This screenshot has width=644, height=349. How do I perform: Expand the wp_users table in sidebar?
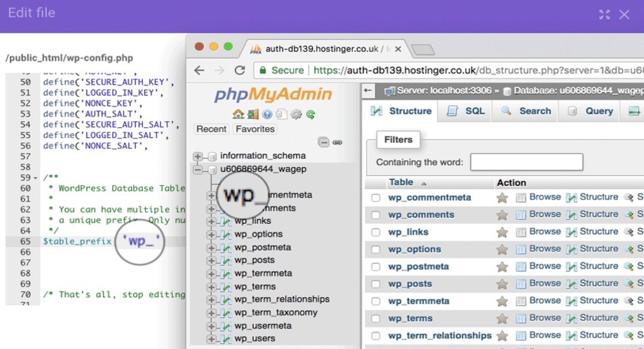(211, 339)
